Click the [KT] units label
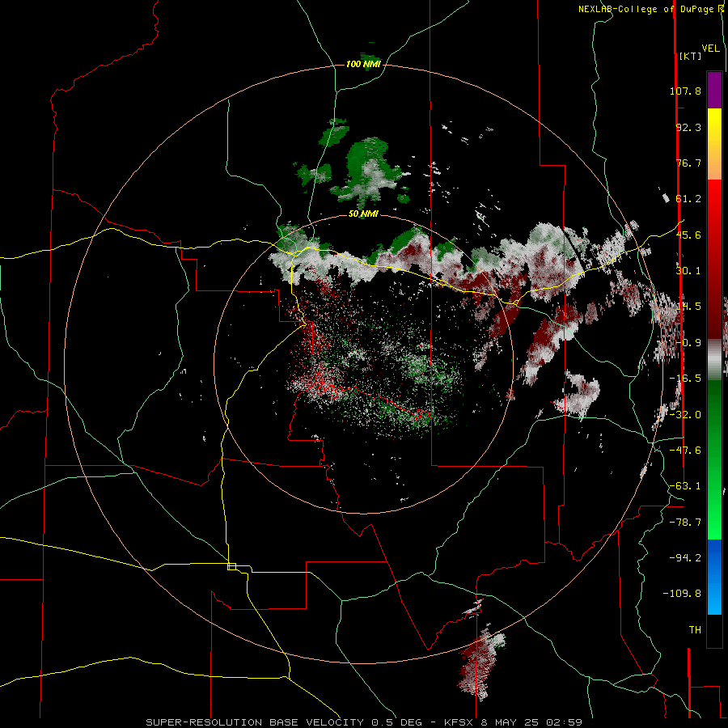 (x=691, y=56)
